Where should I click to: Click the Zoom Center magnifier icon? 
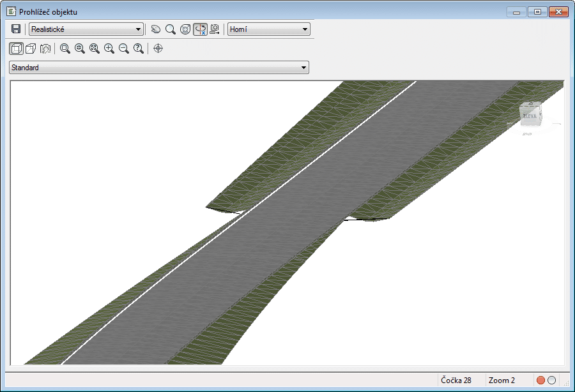pyautogui.click(x=80, y=49)
